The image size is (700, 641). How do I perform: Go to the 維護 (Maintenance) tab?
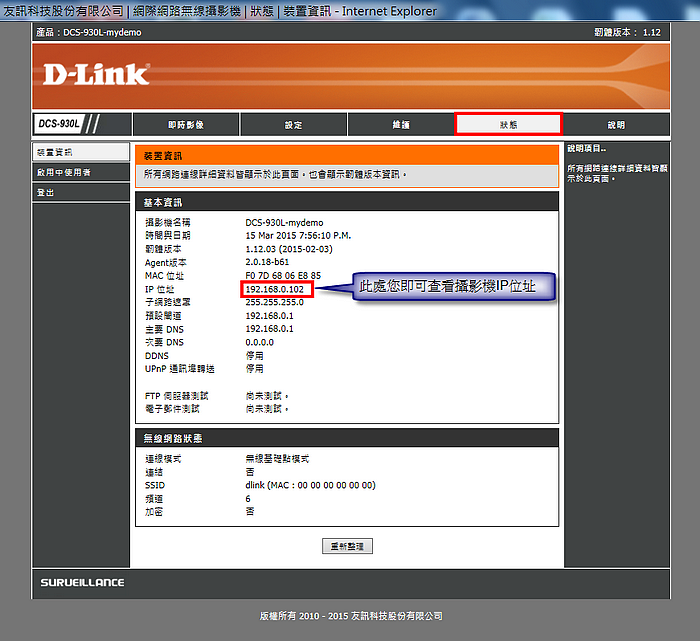coord(400,125)
